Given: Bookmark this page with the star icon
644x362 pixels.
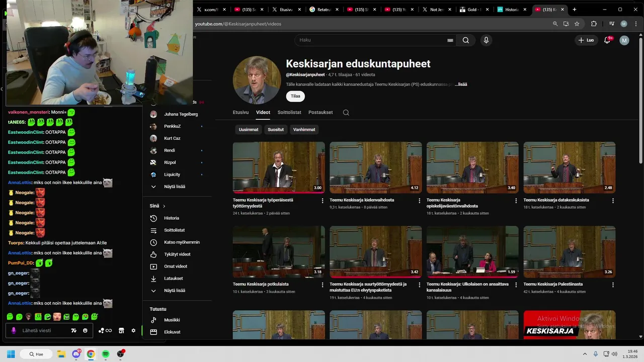Looking at the screenshot, I should (x=577, y=24).
